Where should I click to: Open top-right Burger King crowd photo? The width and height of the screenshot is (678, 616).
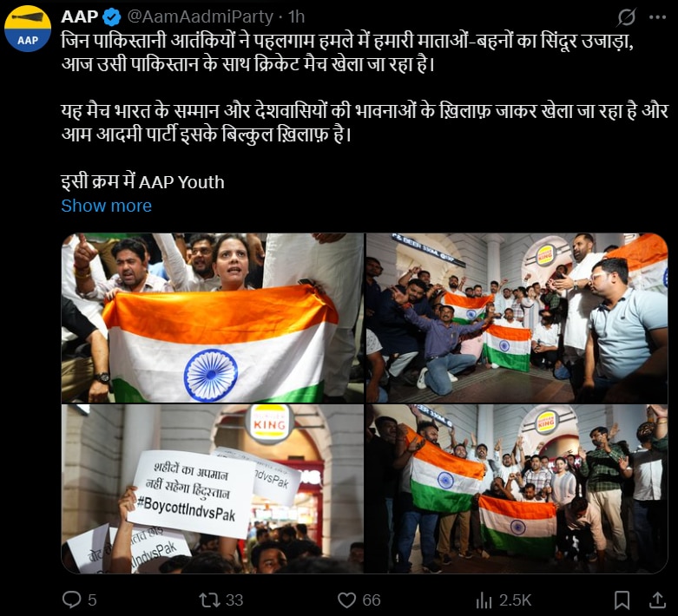click(x=517, y=318)
